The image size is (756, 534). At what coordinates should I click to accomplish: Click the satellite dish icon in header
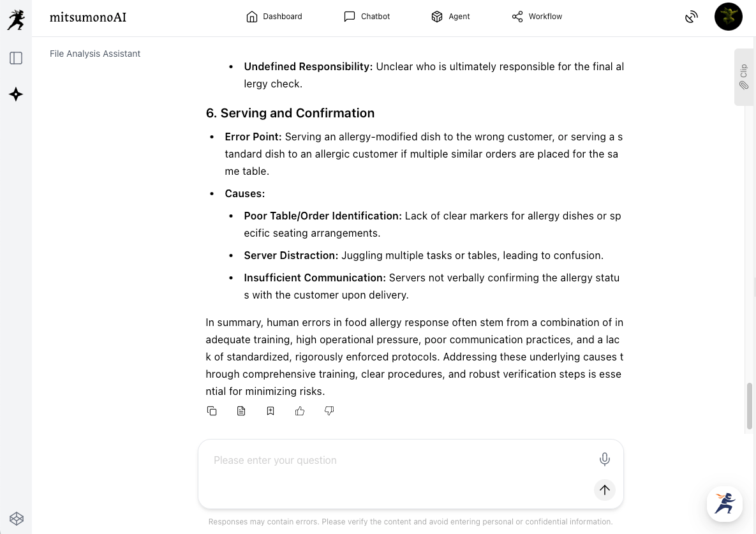(692, 17)
